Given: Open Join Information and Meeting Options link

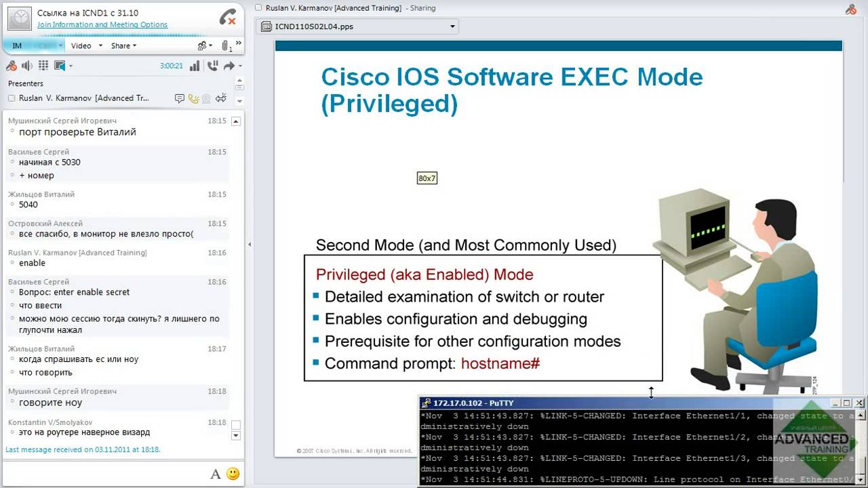Looking at the screenshot, I should point(102,24).
